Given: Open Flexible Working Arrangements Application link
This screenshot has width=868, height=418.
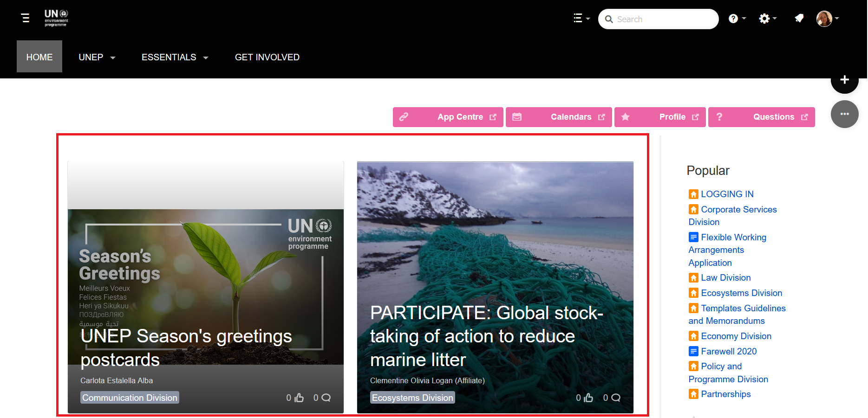Looking at the screenshot, I should point(727,250).
